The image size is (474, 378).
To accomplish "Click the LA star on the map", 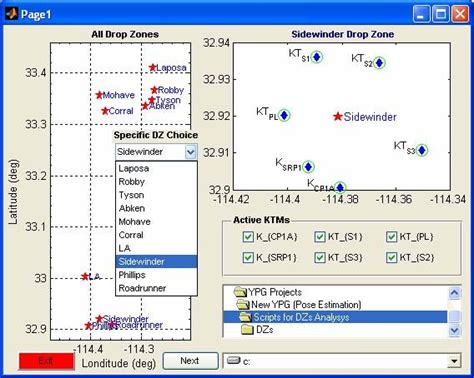I will point(85,276).
